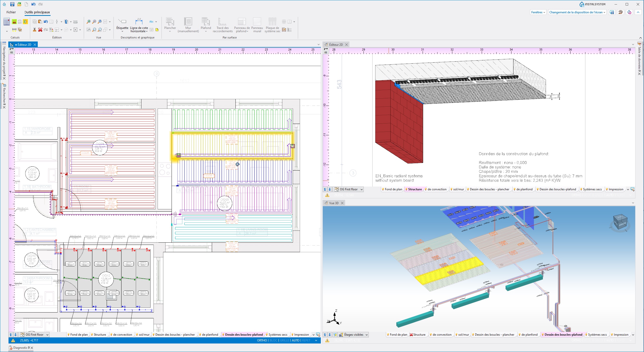Image resolution: width=644 pixels, height=352 pixels.
Task: Click the yellow highlighted ceiling loop in plan
Action: point(232,146)
